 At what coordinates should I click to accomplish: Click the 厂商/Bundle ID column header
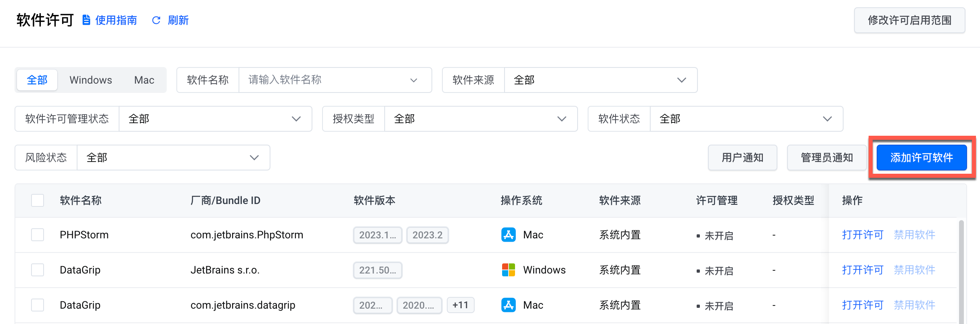click(x=225, y=200)
